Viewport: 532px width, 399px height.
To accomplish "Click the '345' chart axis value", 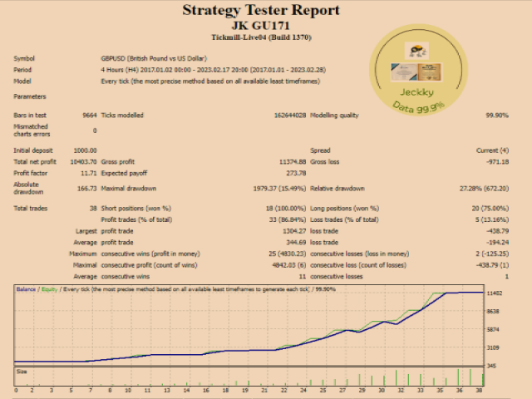I will 491,366.
